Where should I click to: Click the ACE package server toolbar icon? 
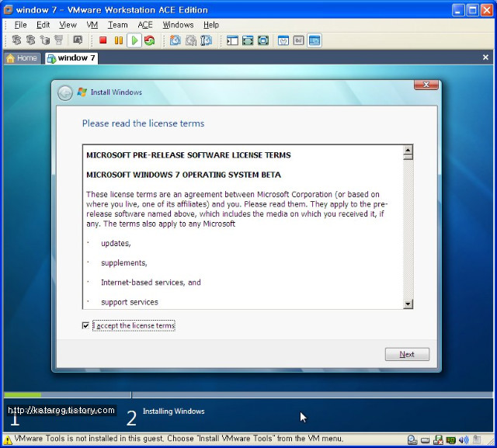click(45, 40)
